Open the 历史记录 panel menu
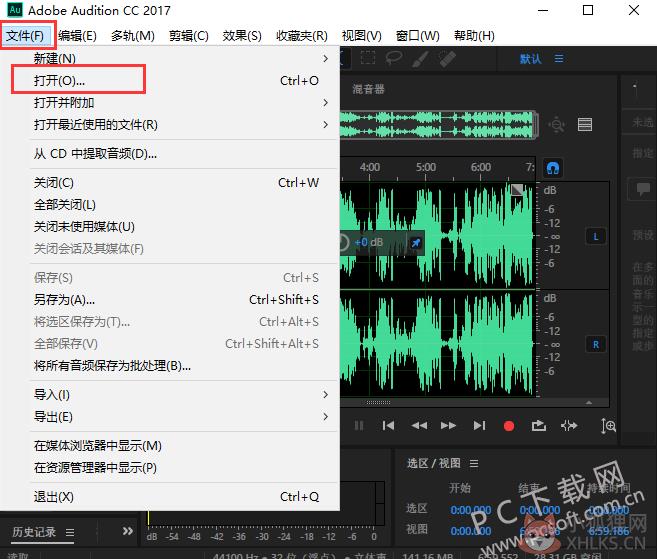The width and height of the screenshot is (657, 559). (70, 532)
